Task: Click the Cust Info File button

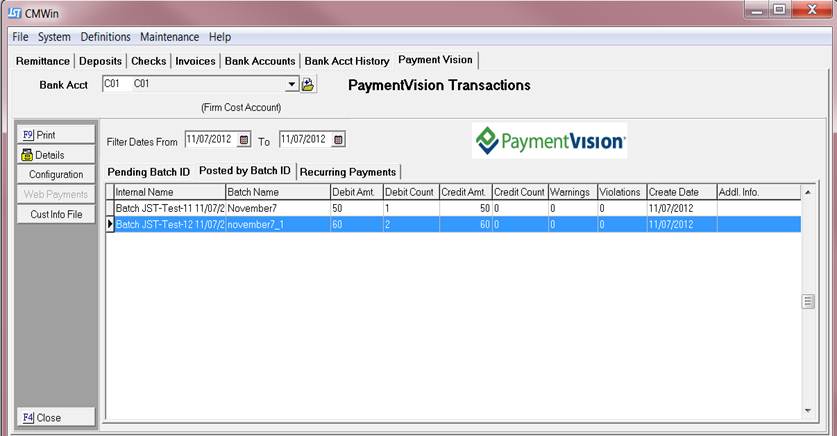Action: (x=56, y=215)
